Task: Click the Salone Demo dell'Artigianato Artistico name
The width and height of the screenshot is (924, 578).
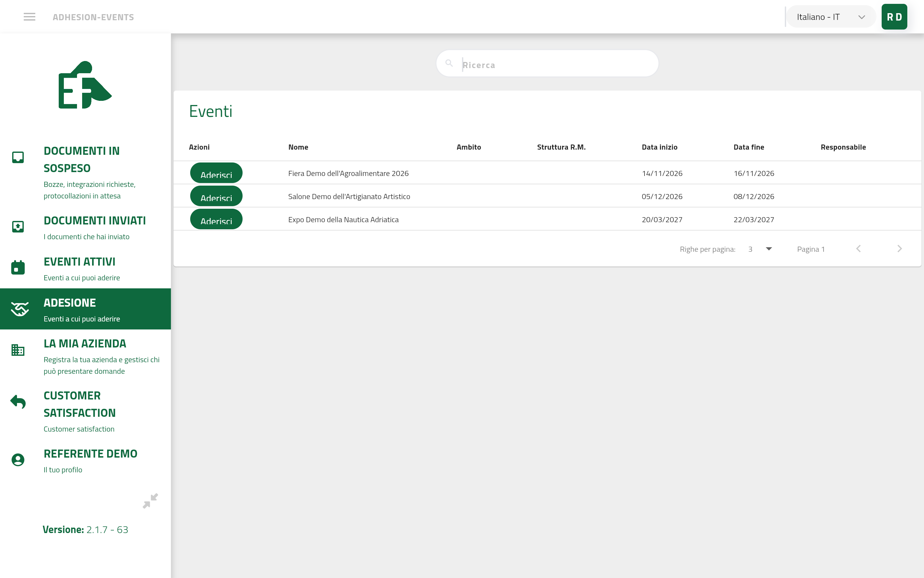Action: pos(349,197)
